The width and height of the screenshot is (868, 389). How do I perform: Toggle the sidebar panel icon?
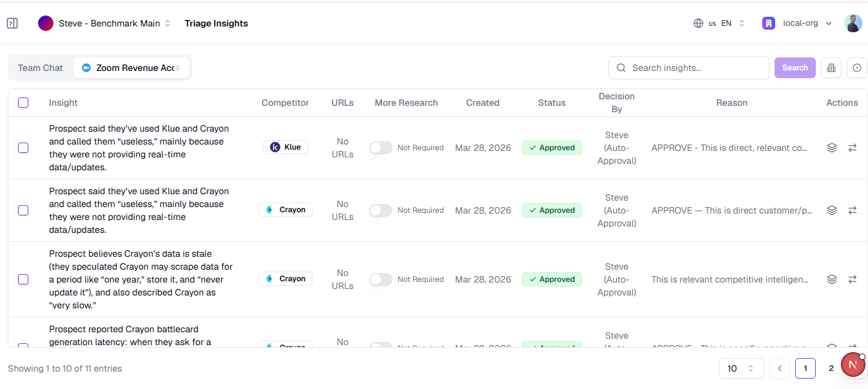click(x=12, y=23)
